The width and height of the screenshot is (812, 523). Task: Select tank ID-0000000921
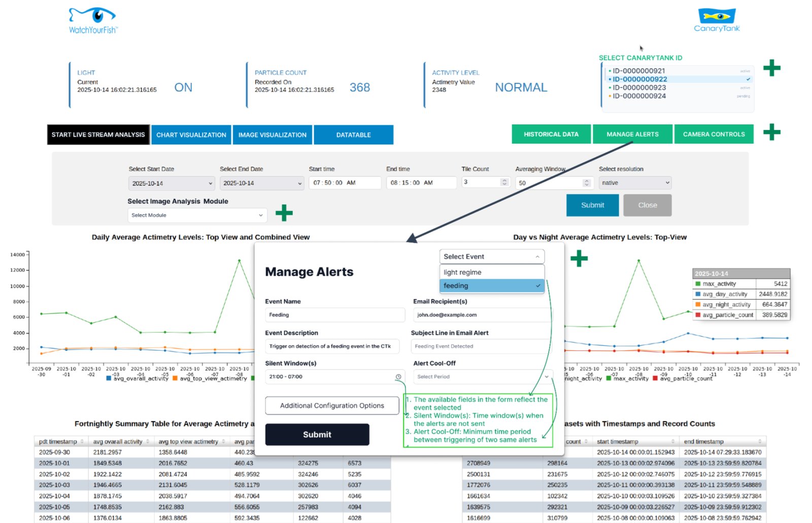(x=679, y=71)
